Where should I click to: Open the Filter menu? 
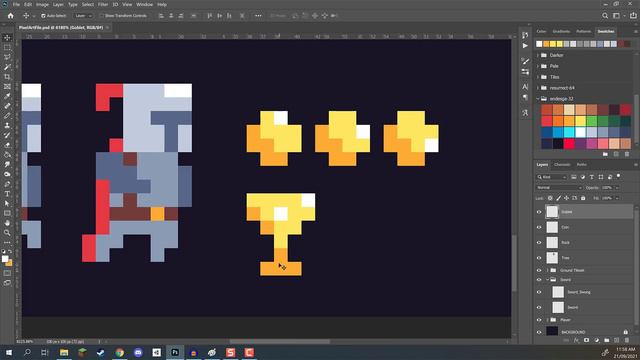(x=103, y=4)
